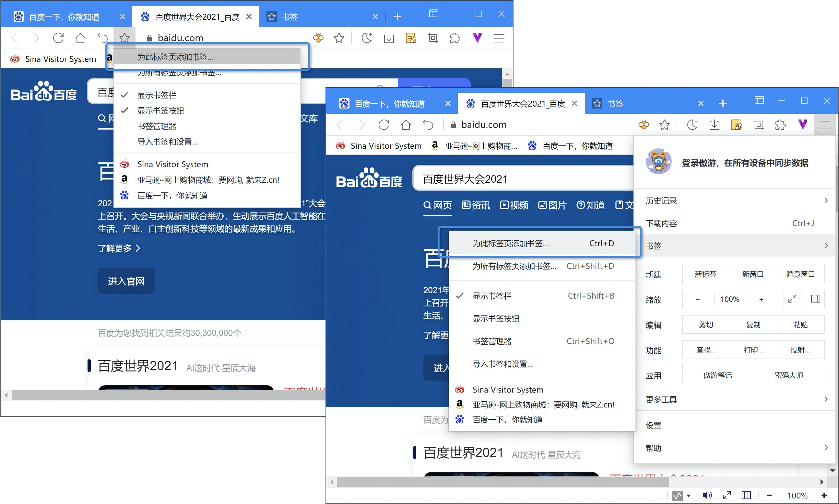Viewport: 839px width, 504px height.
Task: Click the new tab plus in the front window
Action: click(x=723, y=103)
